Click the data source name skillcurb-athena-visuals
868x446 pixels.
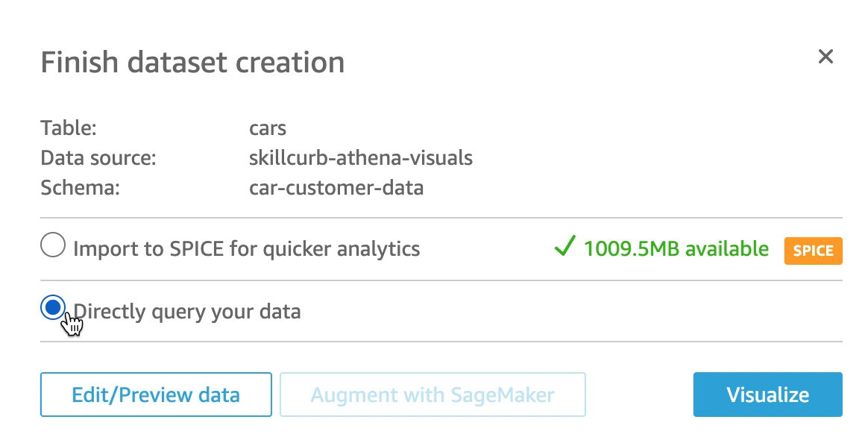pyautogui.click(x=361, y=158)
